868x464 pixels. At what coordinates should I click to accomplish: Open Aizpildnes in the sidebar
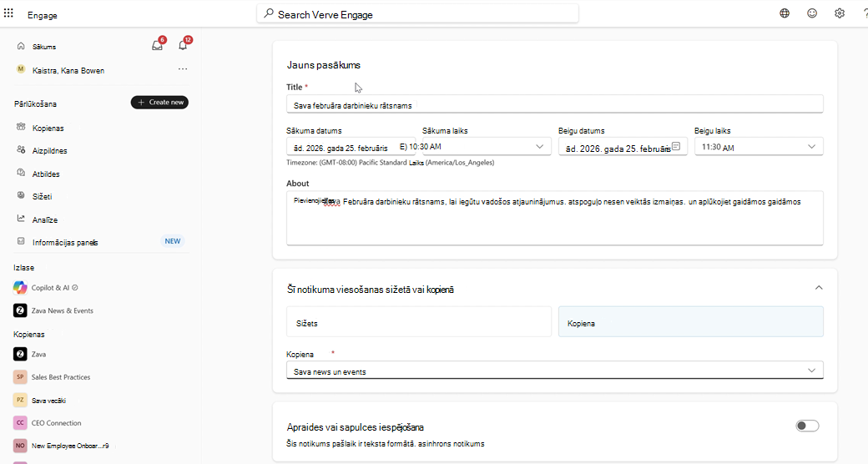pyautogui.click(x=50, y=150)
